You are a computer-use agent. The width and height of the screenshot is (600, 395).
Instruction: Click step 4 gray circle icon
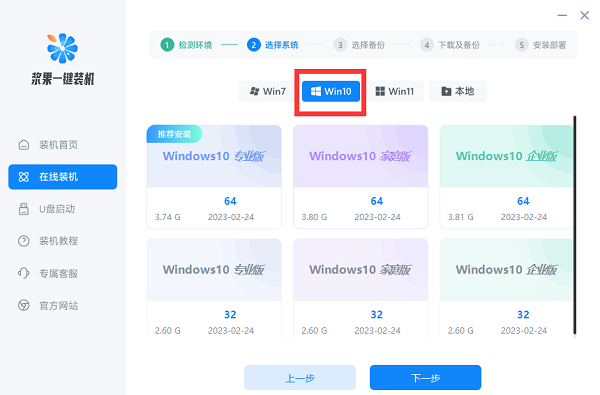(427, 45)
